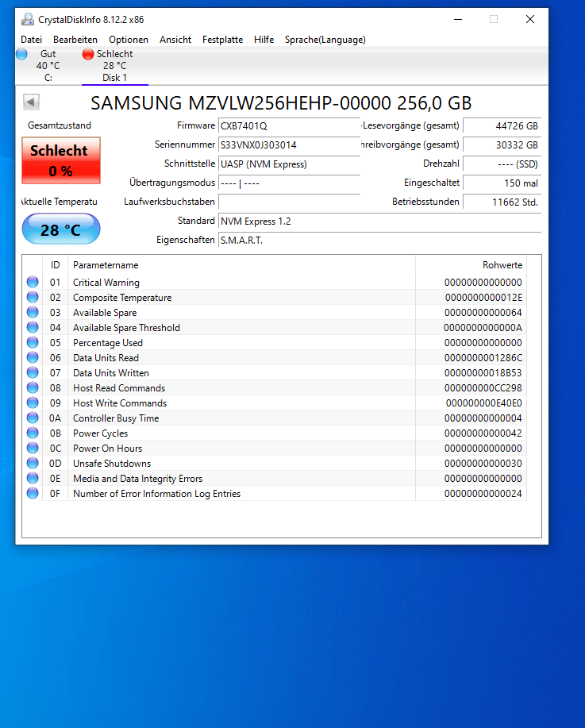Click the empty Laufwerksbuchstaben field

[x=289, y=202]
